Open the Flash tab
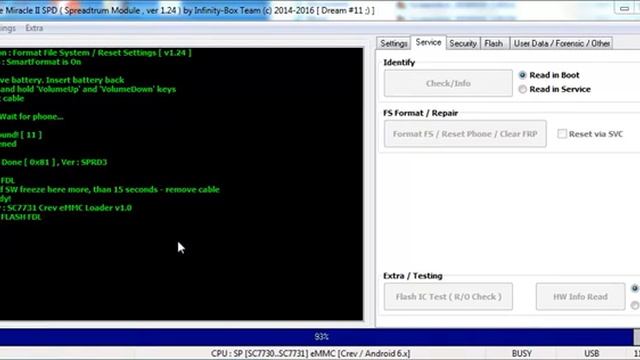The width and height of the screenshot is (640, 360). (x=494, y=43)
